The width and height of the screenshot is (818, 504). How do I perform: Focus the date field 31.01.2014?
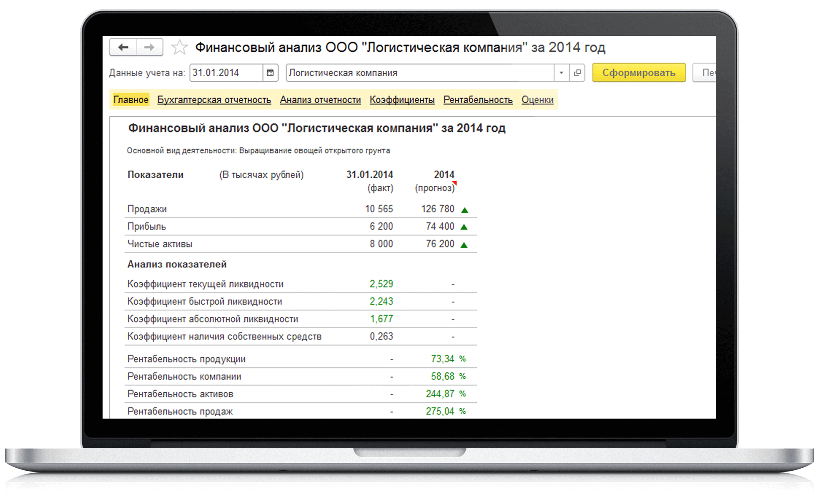pyautogui.click(x=226, y=73)
